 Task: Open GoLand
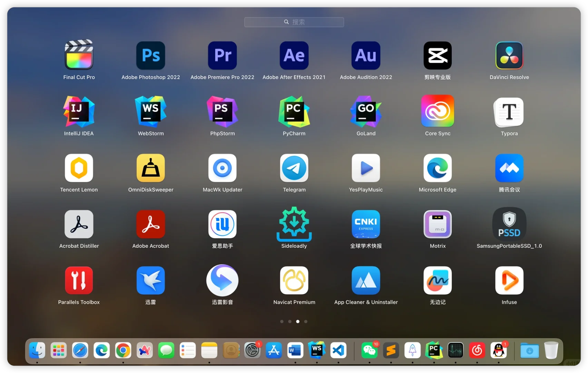[366, 112]
